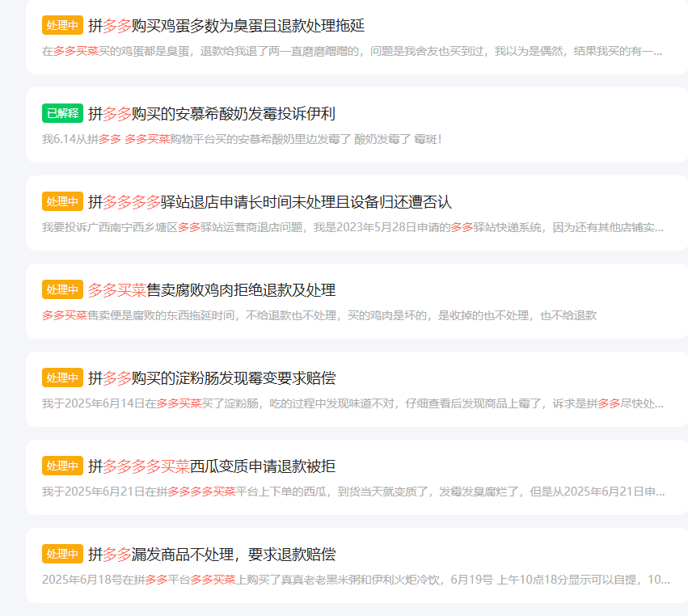Click 处理中 badge on 漏发商品 complaint
This screenshot has width=688, height=616.
click(62, 554)
